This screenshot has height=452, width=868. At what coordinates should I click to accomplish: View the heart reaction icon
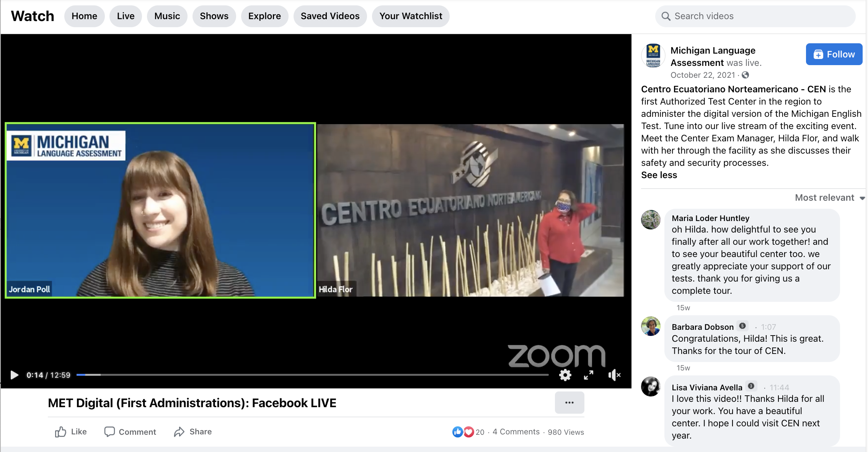[x=468, y=432]
